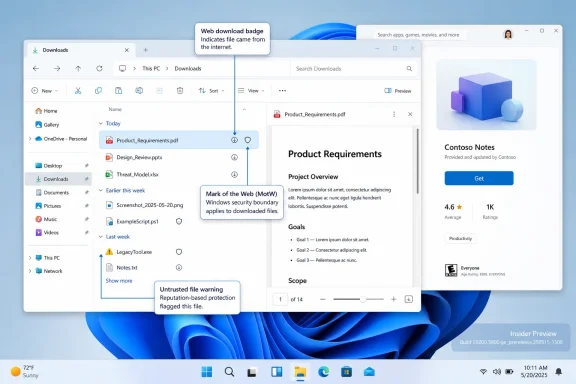Viewport: 576px width, 384px height.
Task: Click download badge on Threat_Model.xlsx
Action: click(234, 175)
